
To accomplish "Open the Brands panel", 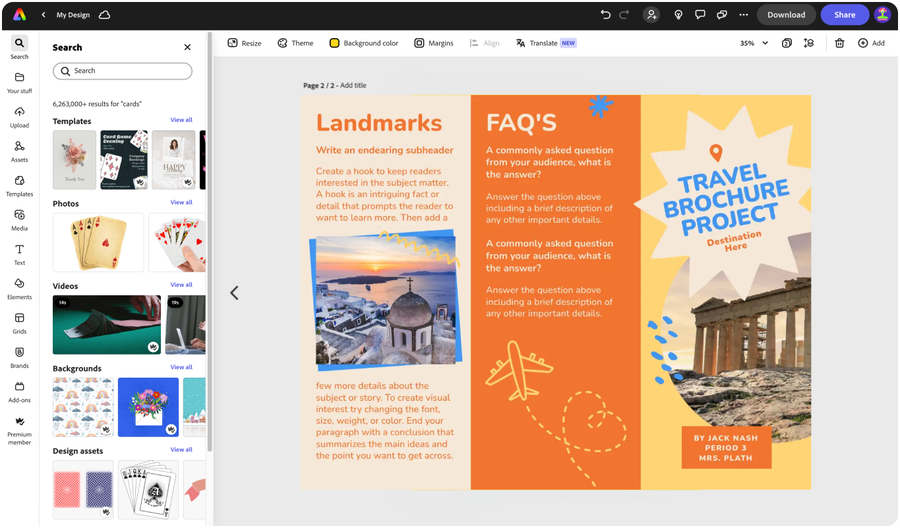I will point(20,358).
